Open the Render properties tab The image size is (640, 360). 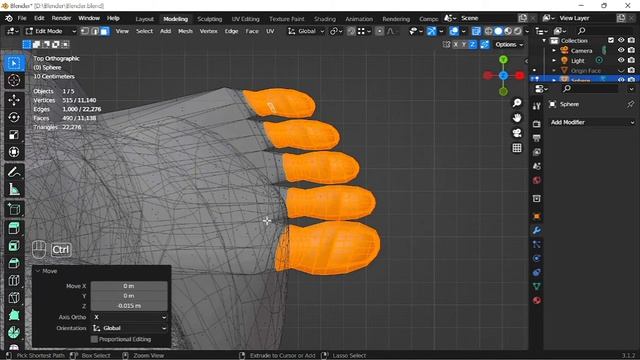point(537,124)
